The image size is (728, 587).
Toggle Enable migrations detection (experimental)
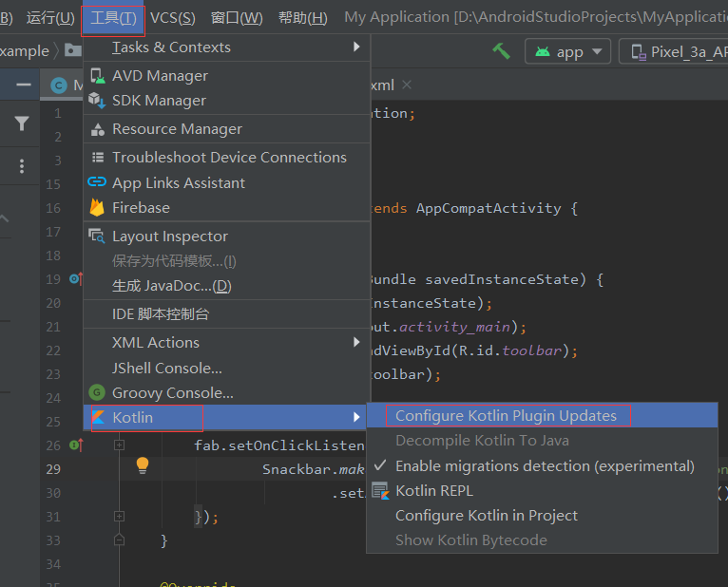pos(542,465)
